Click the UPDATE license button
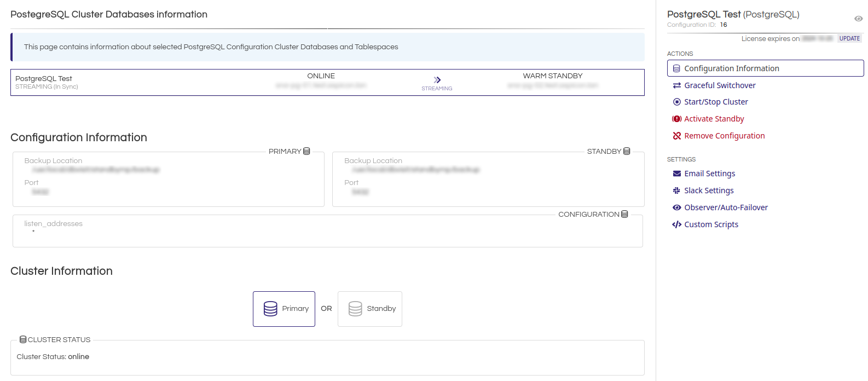Viewport: 868px width, 381px height. coord(849,39)
